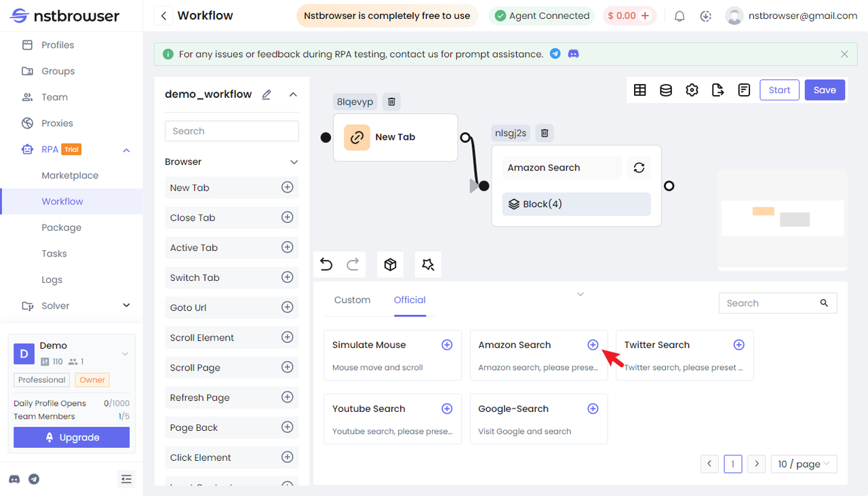Screen dimensions: 868x496
Task: Add Close Tab node with plus icon
Action: tap(288, 217)
